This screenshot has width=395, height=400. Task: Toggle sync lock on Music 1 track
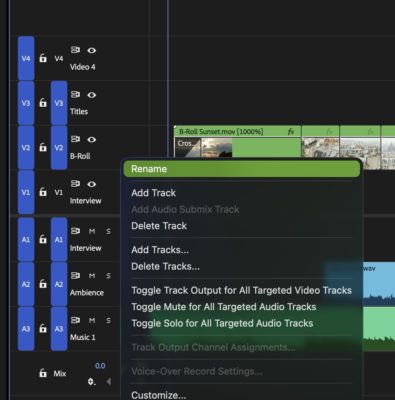tap(75, 320)
